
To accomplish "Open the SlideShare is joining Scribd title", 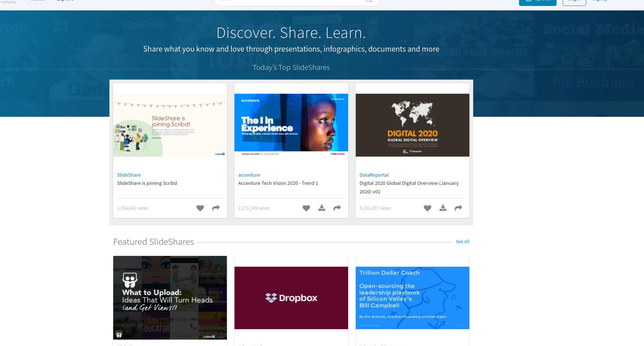I will (x=147, y=183).
